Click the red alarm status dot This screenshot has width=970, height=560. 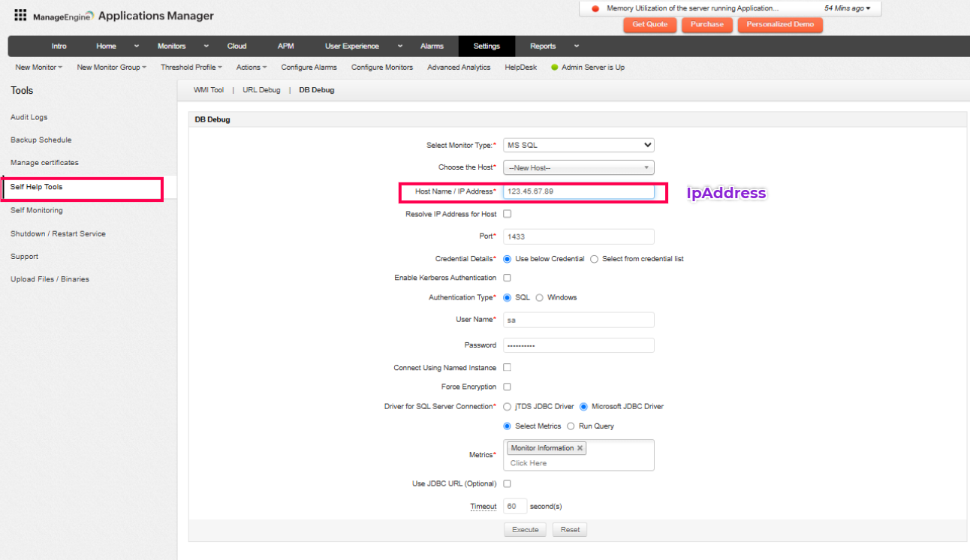click(x=595, y=9)
